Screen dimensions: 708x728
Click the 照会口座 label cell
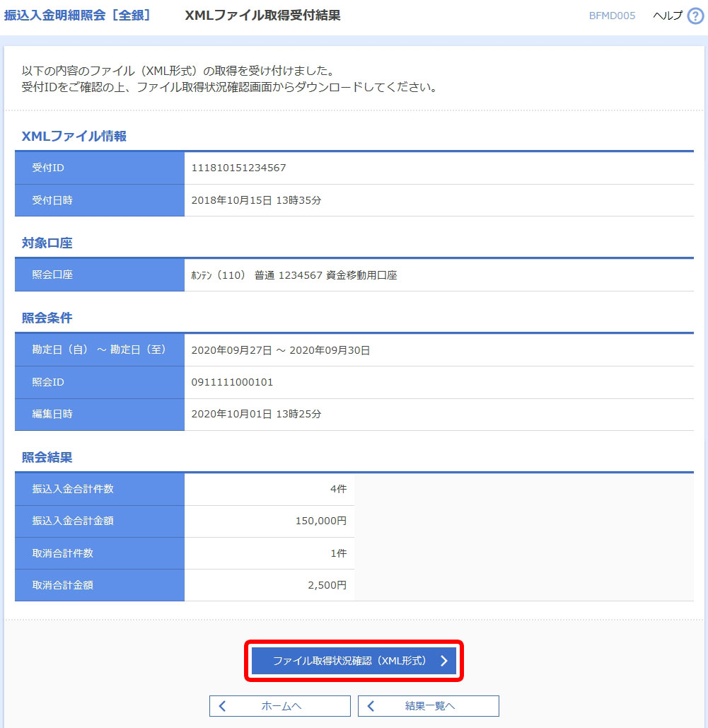99,275
